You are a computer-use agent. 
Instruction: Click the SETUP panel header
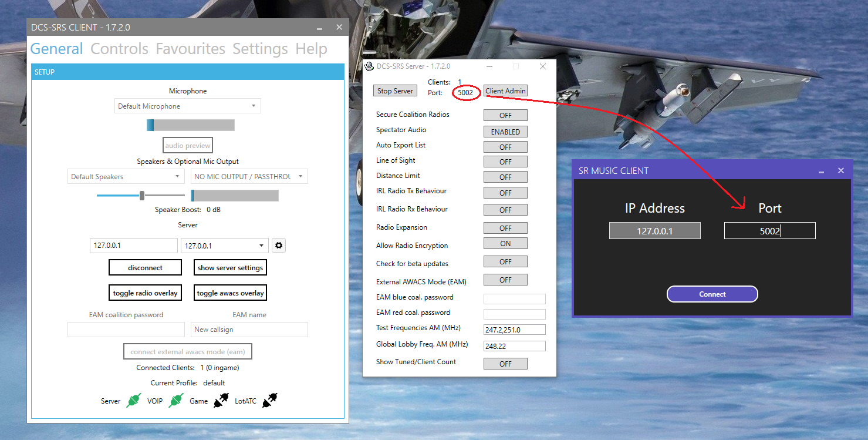[188, 72]
